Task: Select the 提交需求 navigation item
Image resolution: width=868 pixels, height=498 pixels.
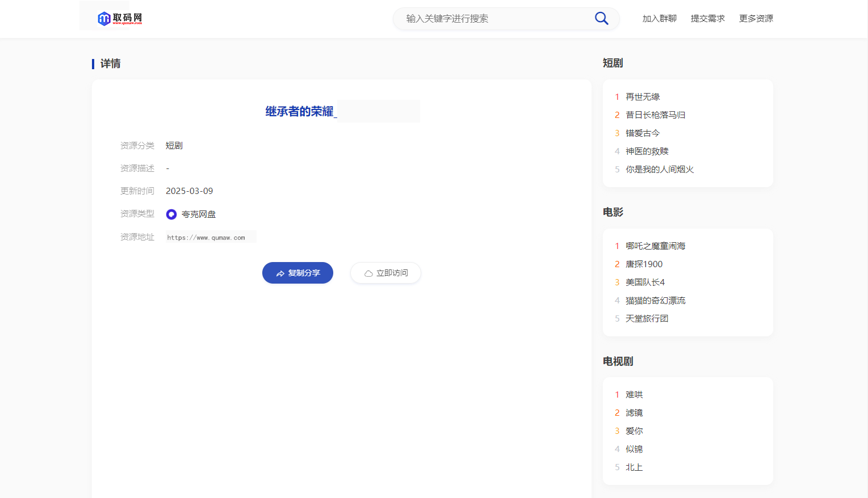Action: [707, 18]
